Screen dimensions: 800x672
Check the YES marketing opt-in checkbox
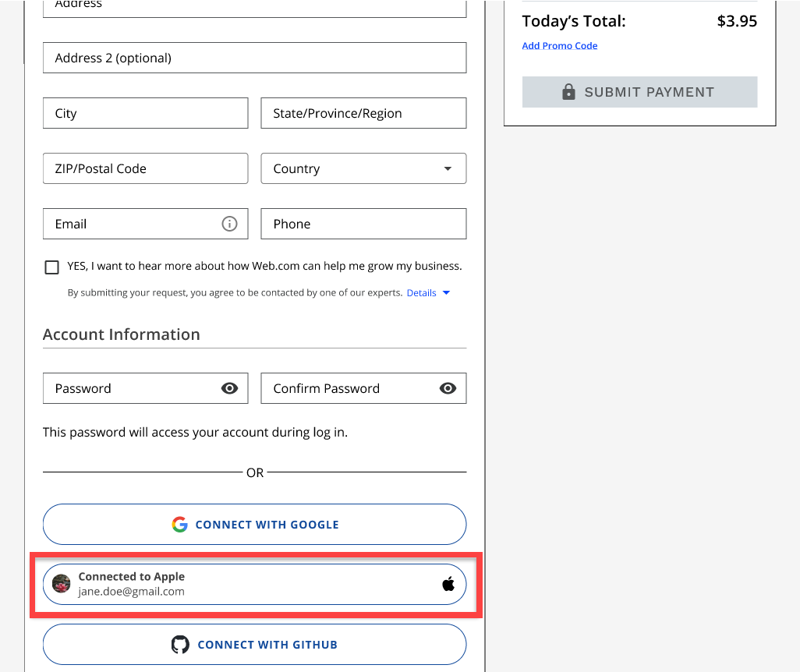tap(51, 267)
